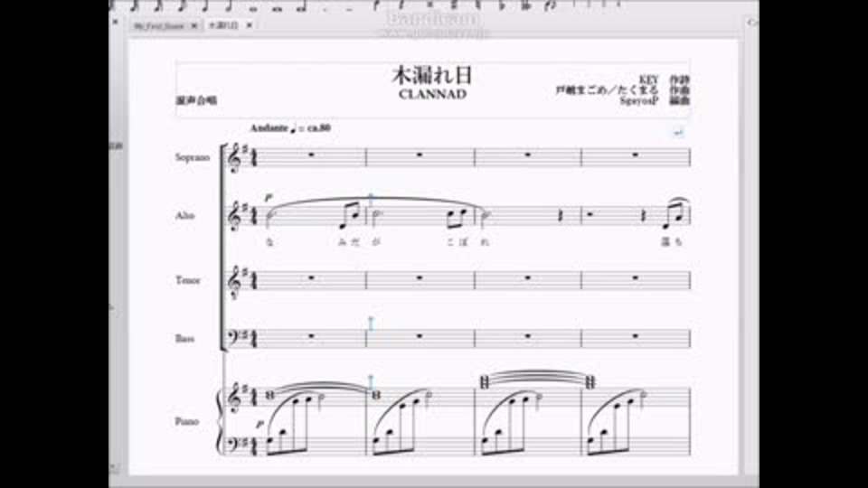Select the Alto dynamic marking p
Screen dimensions: 868x488
(x=269, y=198)
